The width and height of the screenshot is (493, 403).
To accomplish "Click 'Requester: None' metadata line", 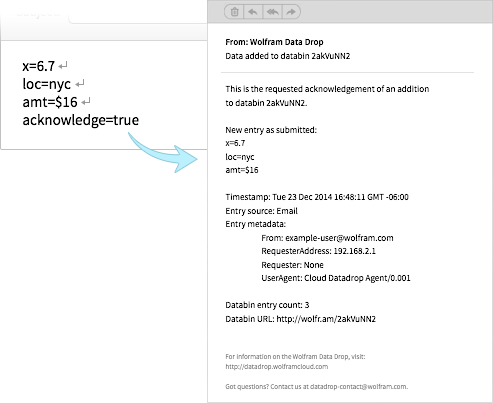I will click(x=292, y=265).
